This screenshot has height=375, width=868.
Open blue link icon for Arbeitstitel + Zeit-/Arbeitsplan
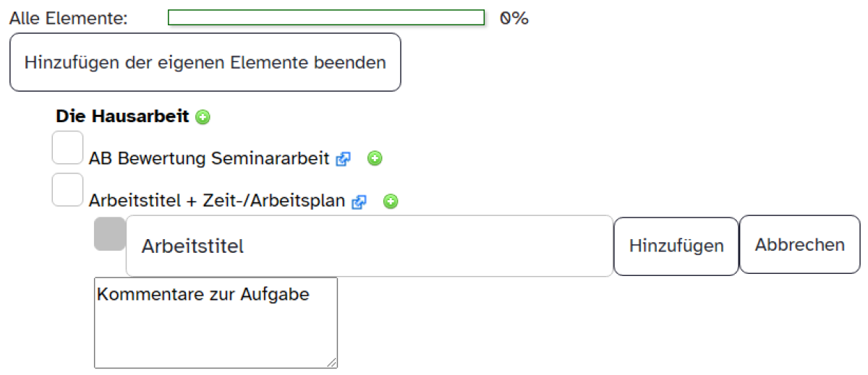pos(359,202)
